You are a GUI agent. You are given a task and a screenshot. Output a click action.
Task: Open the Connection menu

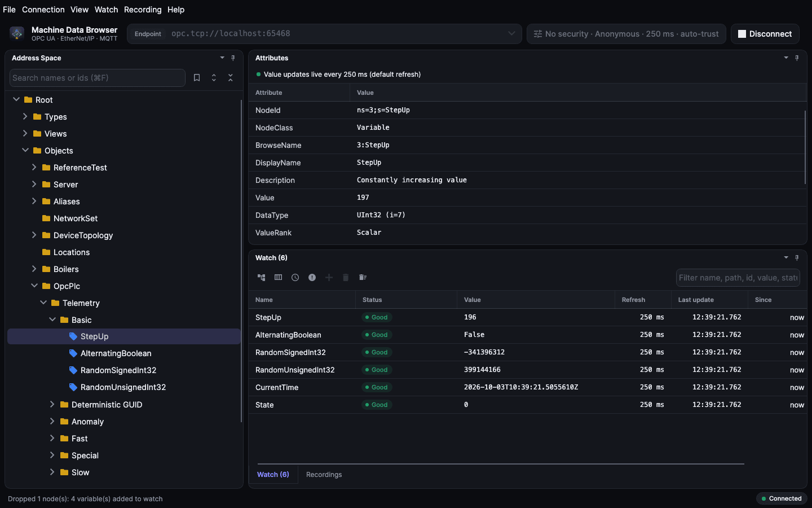(x=43, y=10)
